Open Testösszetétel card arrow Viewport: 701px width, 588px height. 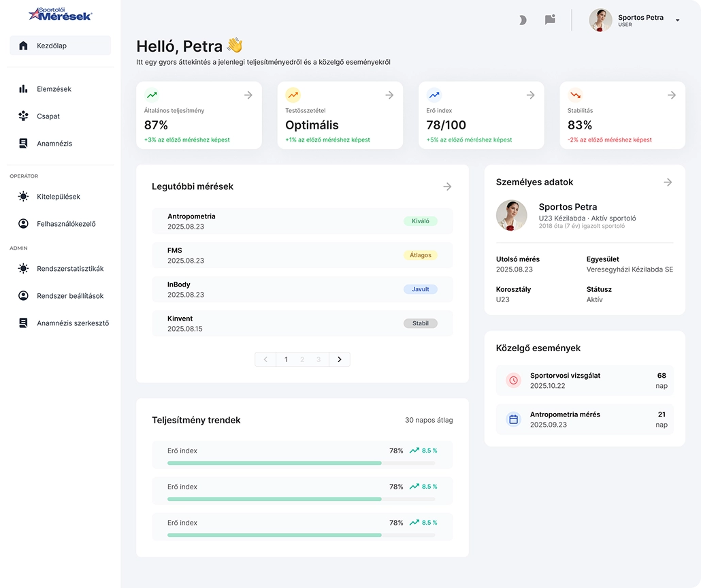389,95
